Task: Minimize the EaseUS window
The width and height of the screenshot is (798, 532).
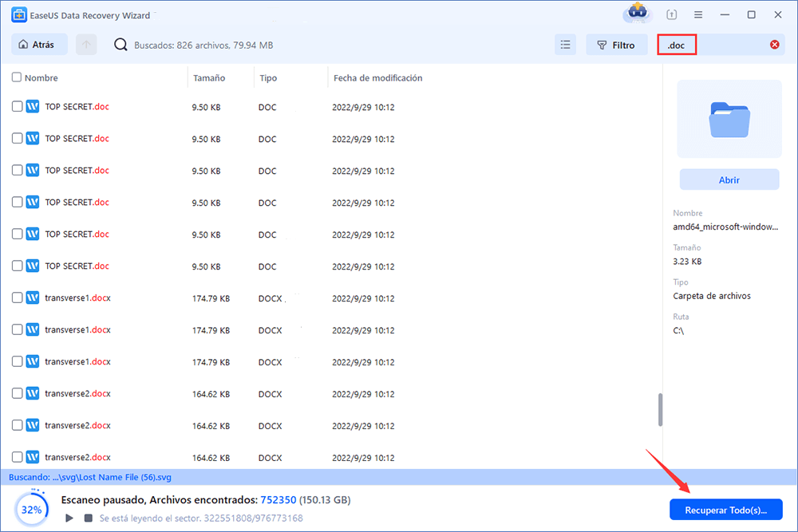Action: click(725, 14)
